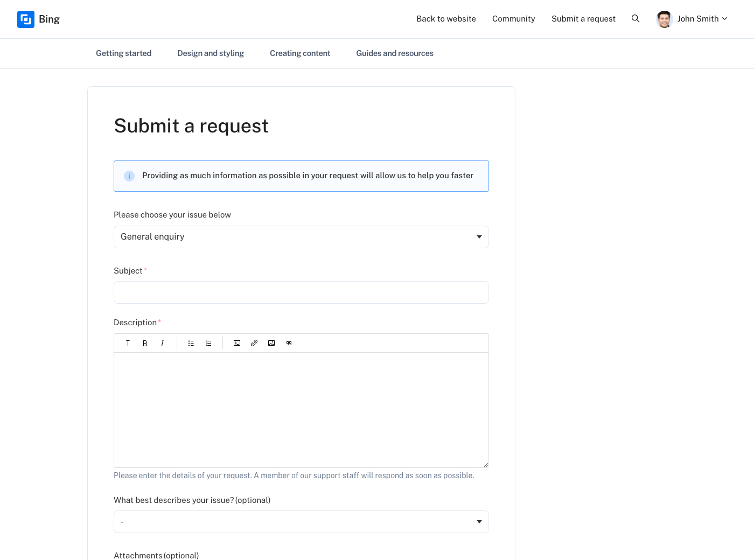Image resolution: width=754 pixels, height=560 pixels.
Task: Insert a code block
Action: 237,343
